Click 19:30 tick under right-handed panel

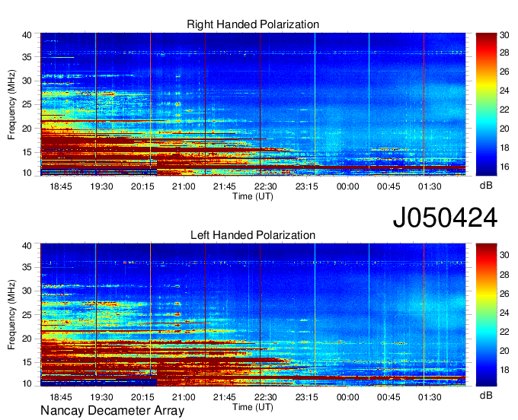coord(102,186)
